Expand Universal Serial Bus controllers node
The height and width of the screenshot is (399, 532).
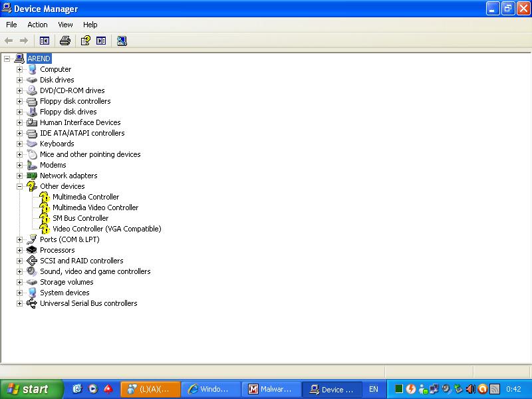(20, 303)
